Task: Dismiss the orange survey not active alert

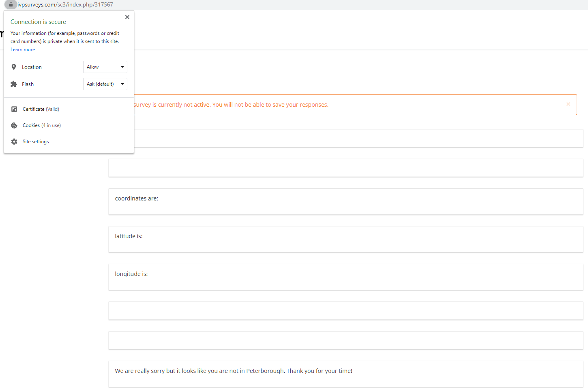Action: pyautogui.click(x=568, y=104)
